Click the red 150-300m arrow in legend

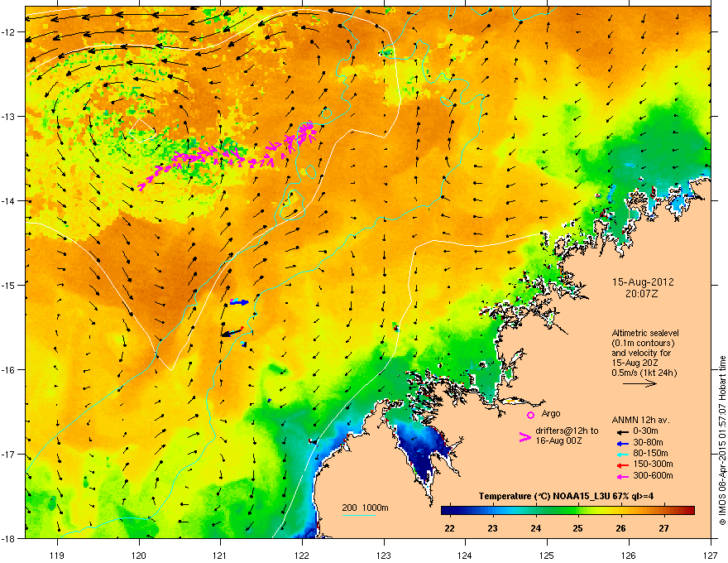tap(622, 465)
